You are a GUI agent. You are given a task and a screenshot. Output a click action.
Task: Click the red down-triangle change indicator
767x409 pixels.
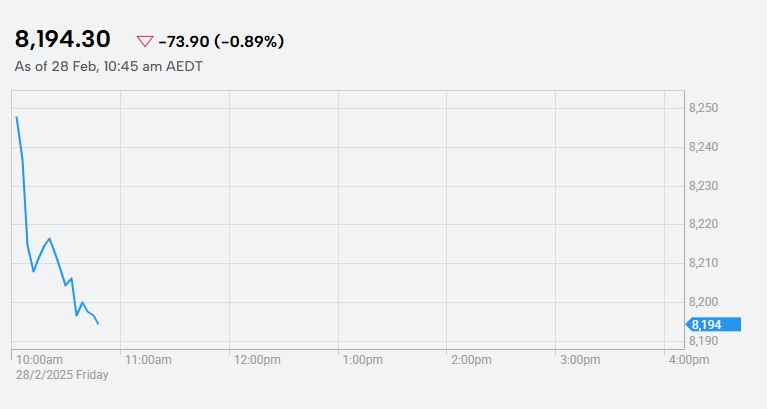coord(145,42)
